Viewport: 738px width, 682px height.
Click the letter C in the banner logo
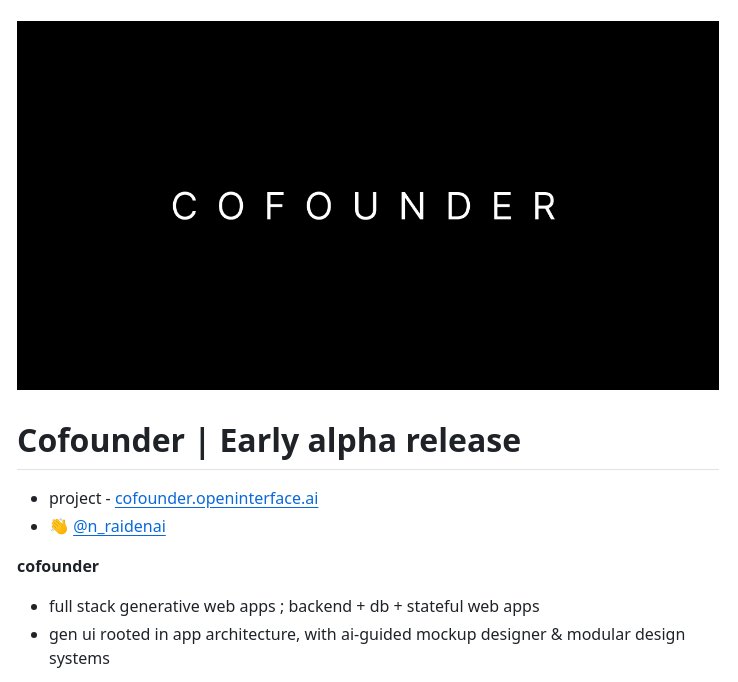pos(184,206)
